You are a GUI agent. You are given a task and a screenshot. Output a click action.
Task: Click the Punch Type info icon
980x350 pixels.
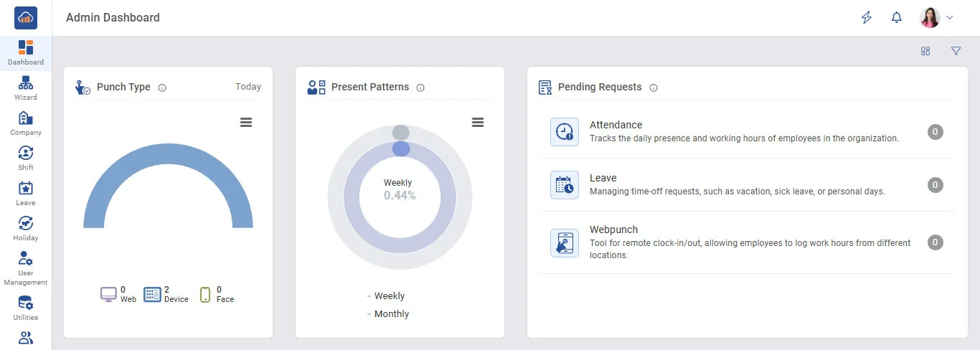pos(162,87)
